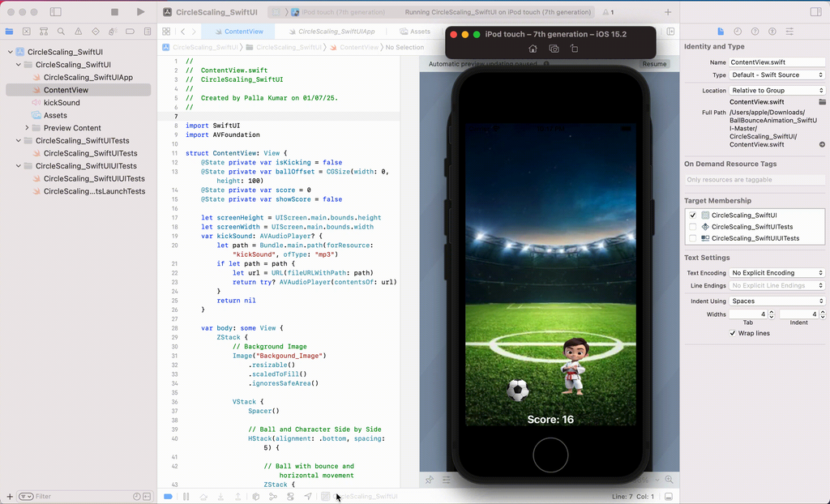The height and width of the screenshot is (504, 830).
Task: Add a new tab with plus button
Action: (668, 11)
